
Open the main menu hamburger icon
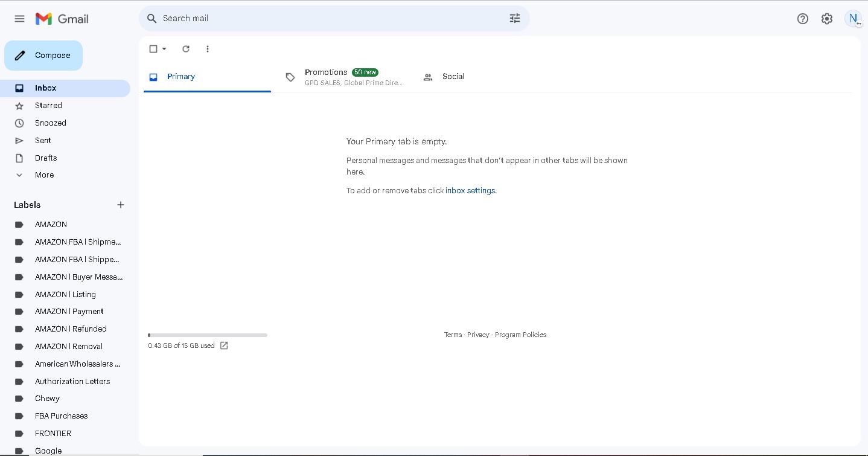(19, 19)
